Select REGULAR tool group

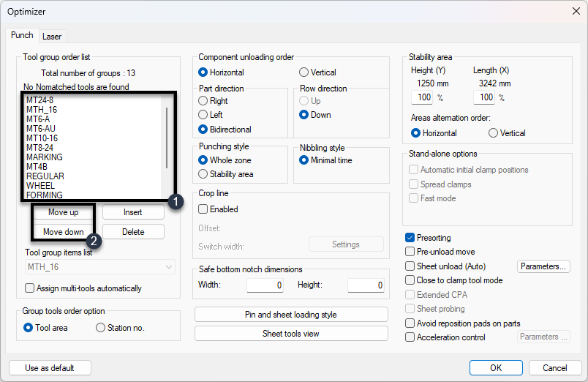(45, 176)
